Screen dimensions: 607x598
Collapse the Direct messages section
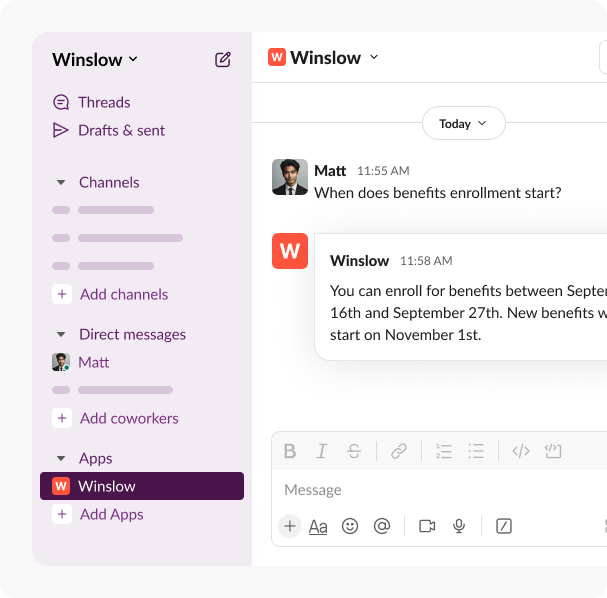tap(61, 334)
